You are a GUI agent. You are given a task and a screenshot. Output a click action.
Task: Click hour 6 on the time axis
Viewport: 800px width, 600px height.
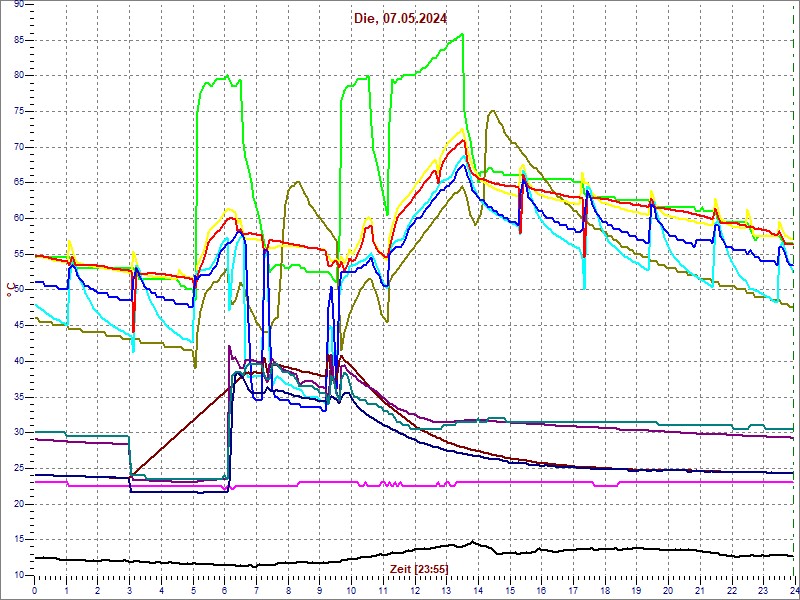[224, 590]
